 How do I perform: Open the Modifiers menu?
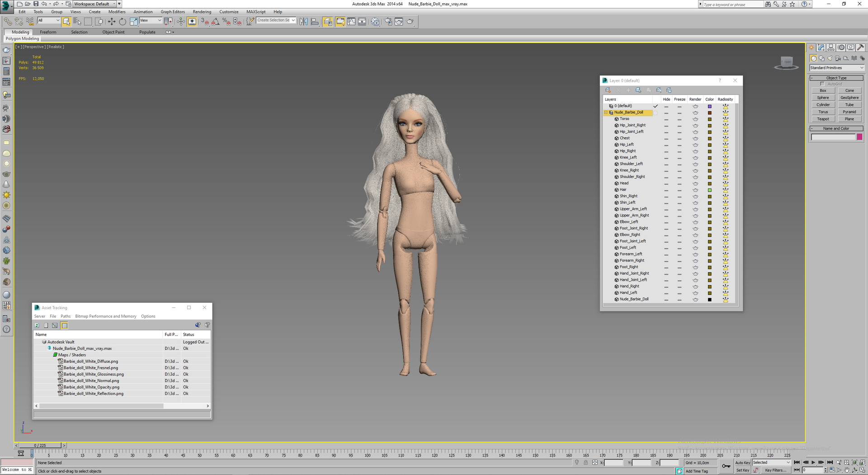[x=117, y=12]
